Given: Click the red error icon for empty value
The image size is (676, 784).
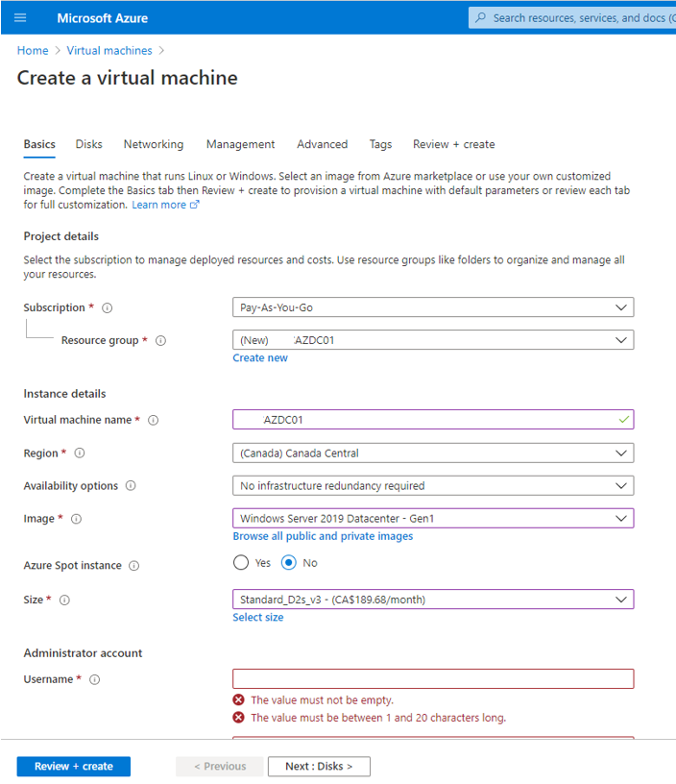Looking at the screenshot, I should click(238, 700).
